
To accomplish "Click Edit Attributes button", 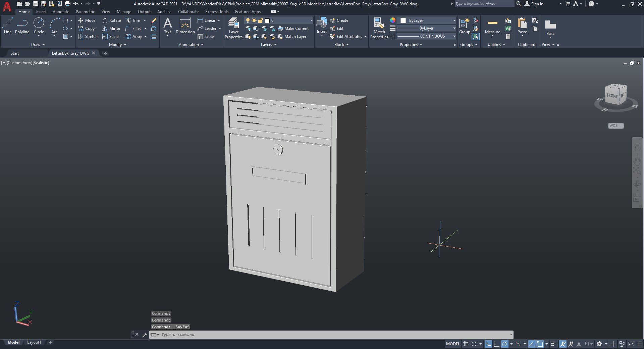I will pyautogui.click(x=346, y=37).
